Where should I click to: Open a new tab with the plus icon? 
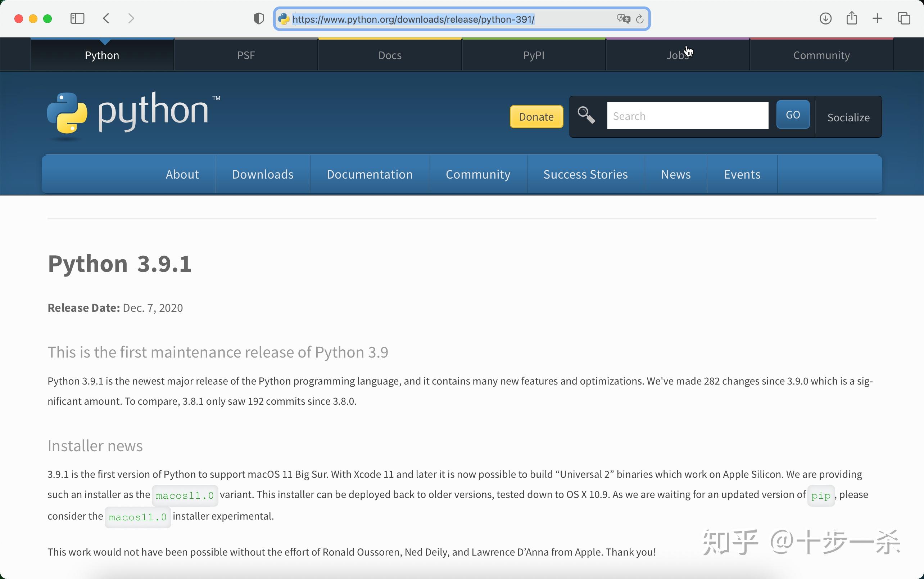[877, 18]
